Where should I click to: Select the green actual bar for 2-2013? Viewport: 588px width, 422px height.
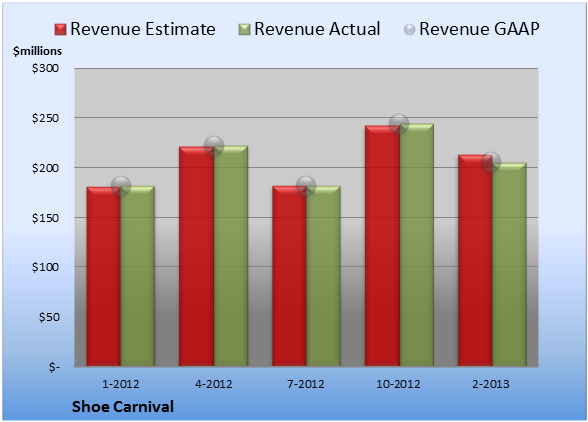click(509, 264)
